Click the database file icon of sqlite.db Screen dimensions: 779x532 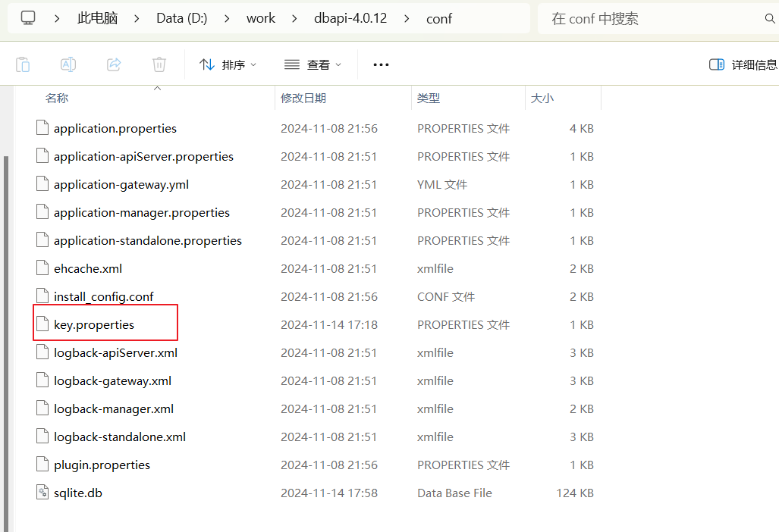click(42, 493)
